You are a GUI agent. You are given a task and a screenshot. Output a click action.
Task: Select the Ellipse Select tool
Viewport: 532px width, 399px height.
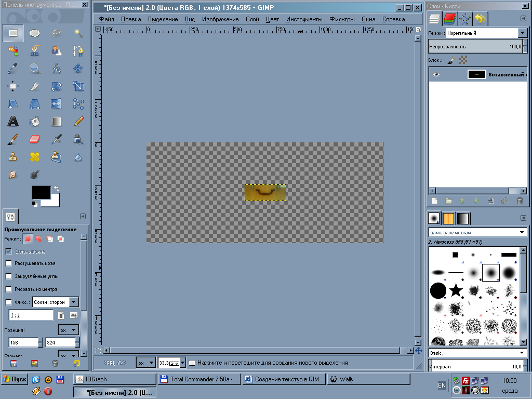[x=34, y=33]
